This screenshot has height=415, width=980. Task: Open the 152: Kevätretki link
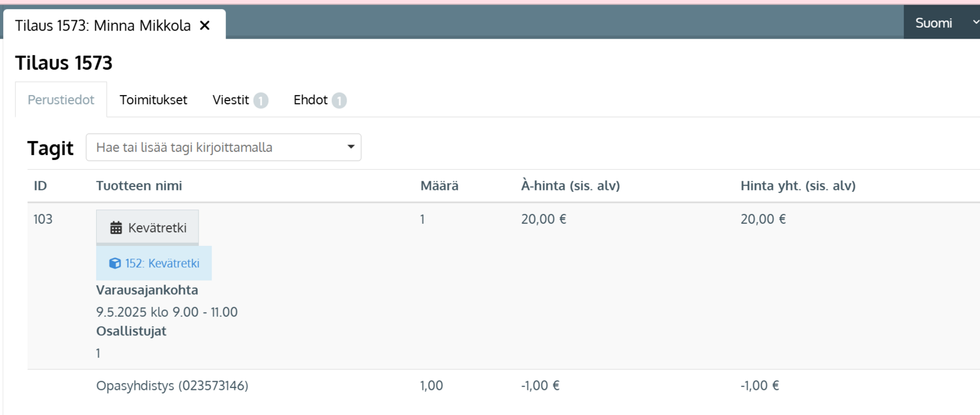coord(162,264)
